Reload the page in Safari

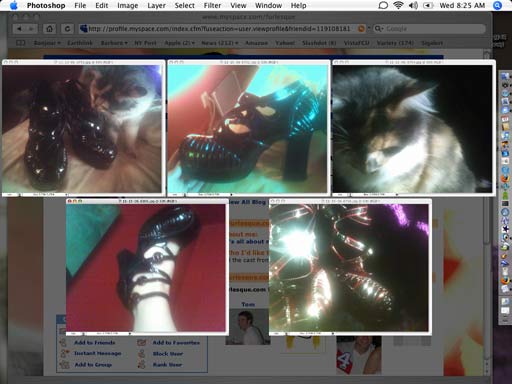67,29
